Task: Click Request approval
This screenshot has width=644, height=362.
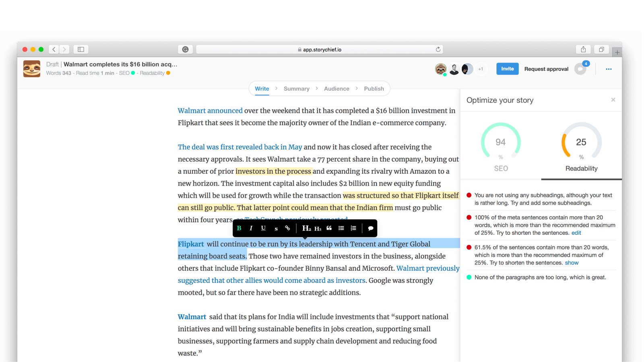Action: (x=546, y=69)
